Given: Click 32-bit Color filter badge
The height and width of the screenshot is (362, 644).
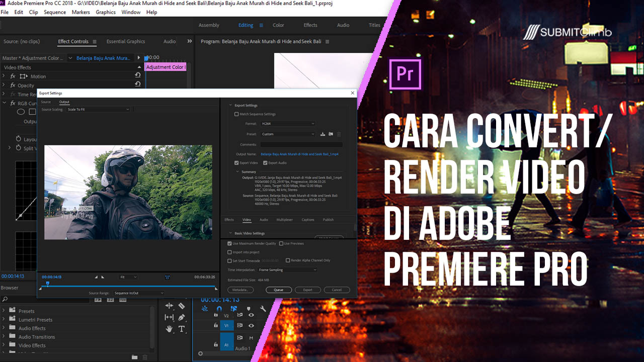Looking at the screenshot, I should pyautogui.click(x=110, y=300).
